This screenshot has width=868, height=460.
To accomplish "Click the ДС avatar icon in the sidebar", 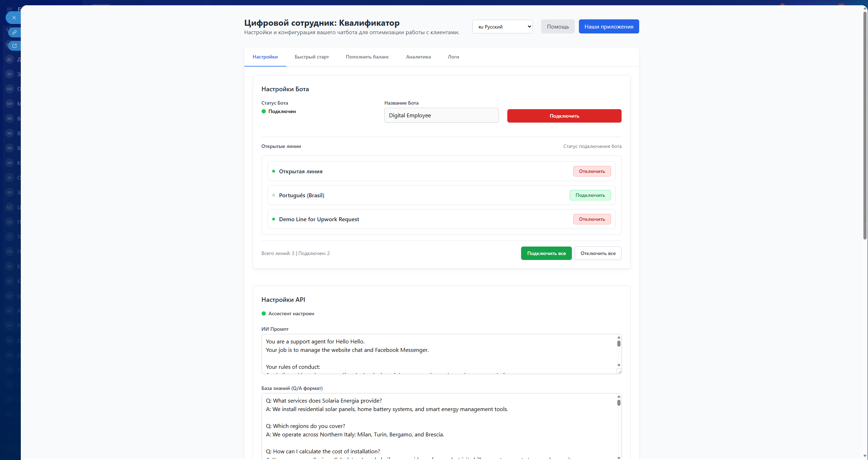I will point(10,60).
